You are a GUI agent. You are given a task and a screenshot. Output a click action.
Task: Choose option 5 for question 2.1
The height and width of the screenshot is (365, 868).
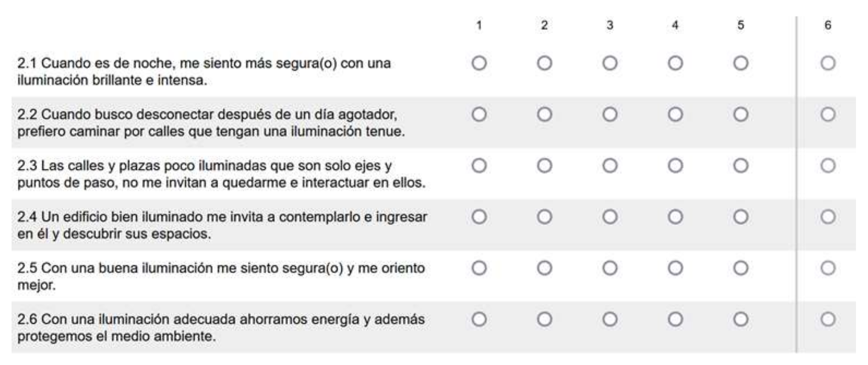click(740, 63)
